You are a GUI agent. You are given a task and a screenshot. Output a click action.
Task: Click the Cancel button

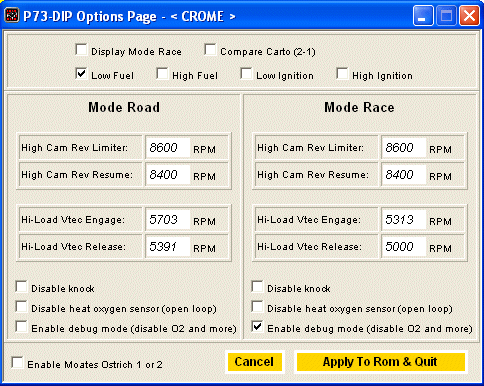click(254, 362)
